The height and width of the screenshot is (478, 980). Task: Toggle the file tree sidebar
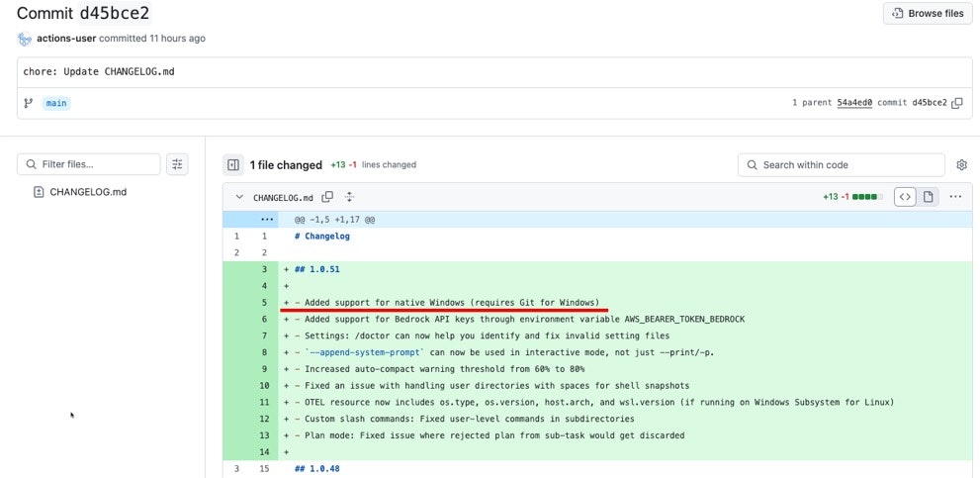pos(233,165)
